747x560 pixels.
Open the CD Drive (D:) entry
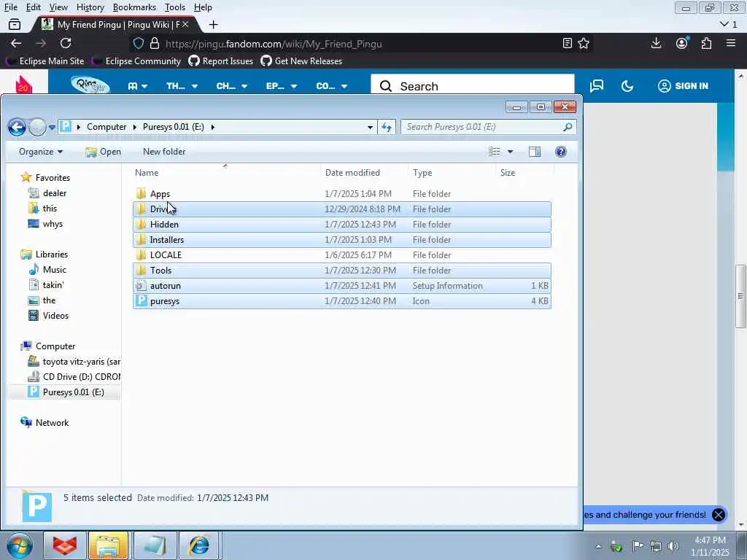pos(81,377)
